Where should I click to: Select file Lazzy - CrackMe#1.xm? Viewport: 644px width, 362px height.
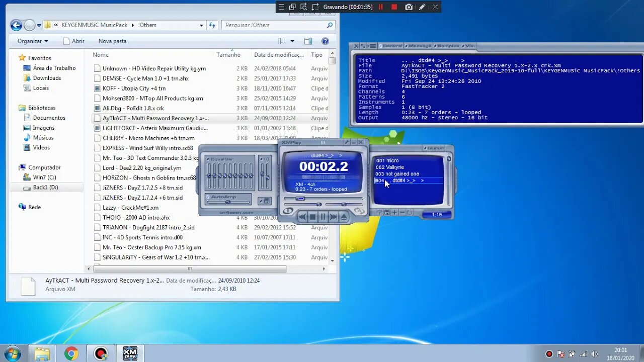point(130,207)
